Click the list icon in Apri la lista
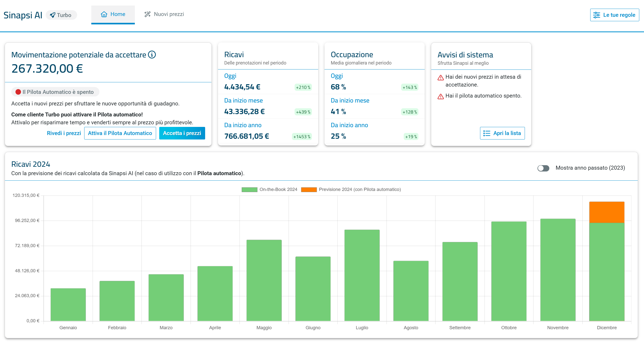Image resolution: width=644 pixels, height=344 pixels. coord(487,133)
